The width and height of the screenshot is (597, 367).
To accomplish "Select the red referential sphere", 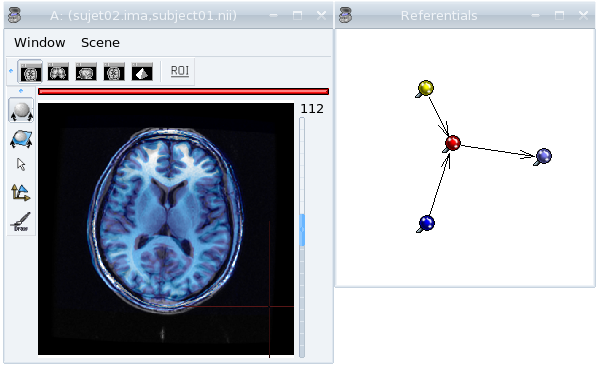I will [x=453, y=143].
